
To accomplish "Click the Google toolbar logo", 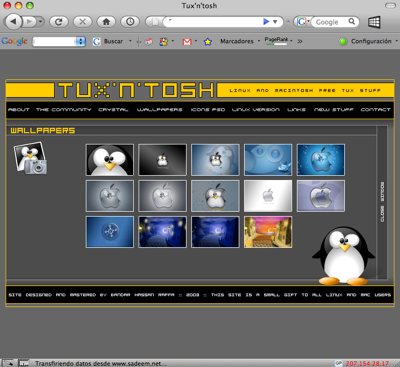I will (14, 41).
